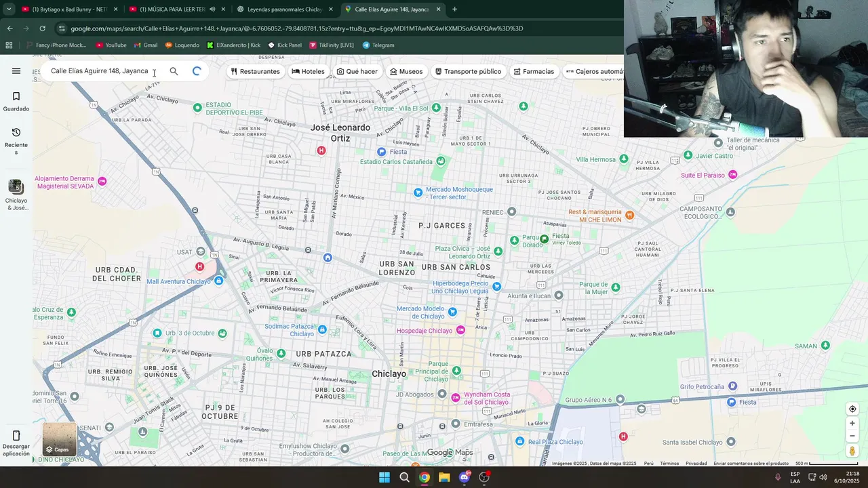Screen dimensions: 868x488
Task: Click the Street View pegman icon
Action: [x=852, y=451]
